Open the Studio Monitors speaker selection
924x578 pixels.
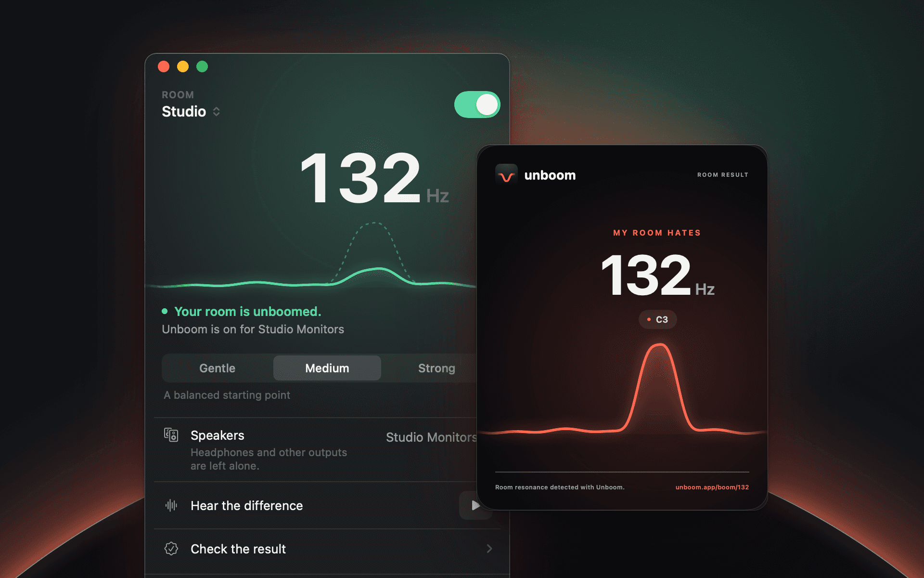[431, 437]
